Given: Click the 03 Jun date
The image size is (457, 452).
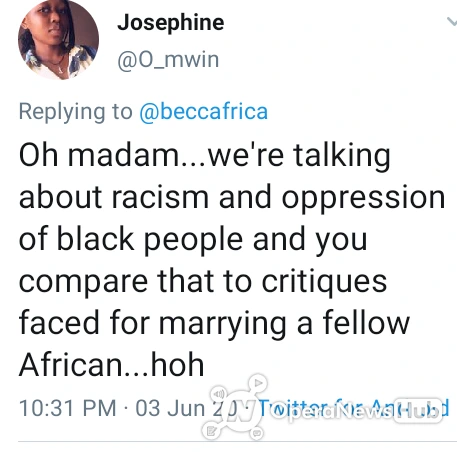Looking at the screenshot, I should (x=170, y=408).
